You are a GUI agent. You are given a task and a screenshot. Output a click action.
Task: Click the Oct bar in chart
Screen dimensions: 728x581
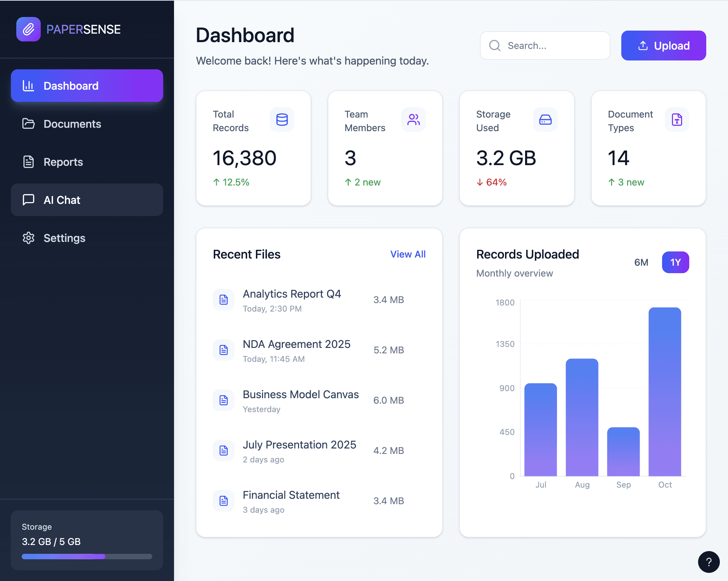point(664,391)
